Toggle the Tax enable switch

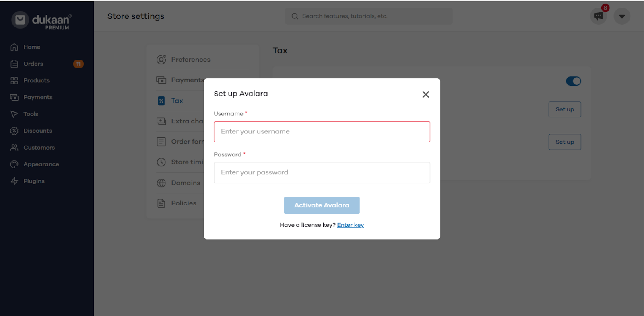coord(574,81)
